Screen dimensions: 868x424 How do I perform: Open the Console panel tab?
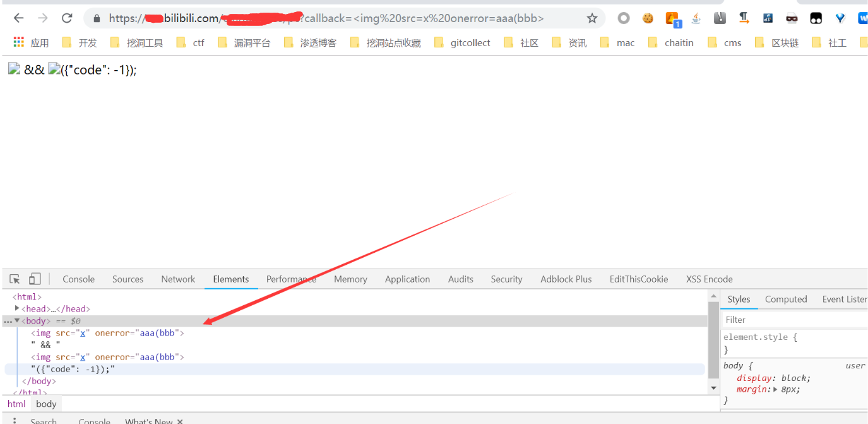[x=78, y=279]
